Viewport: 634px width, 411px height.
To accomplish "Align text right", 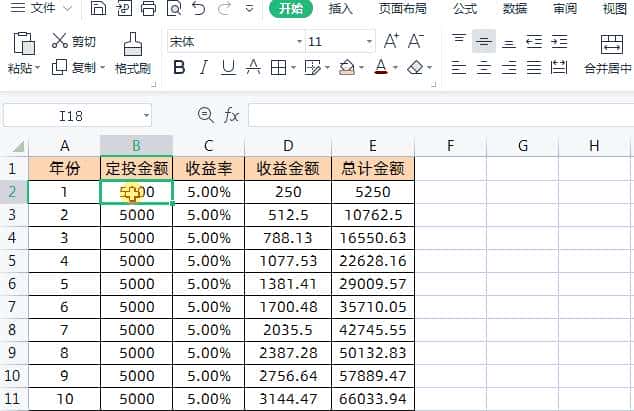I will pyautogui.click(x=509, y=68).
